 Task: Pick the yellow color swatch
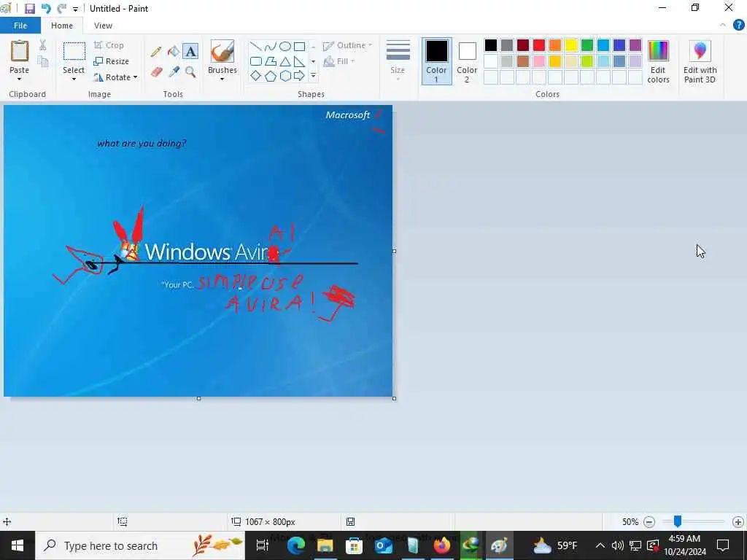point(571,45)
